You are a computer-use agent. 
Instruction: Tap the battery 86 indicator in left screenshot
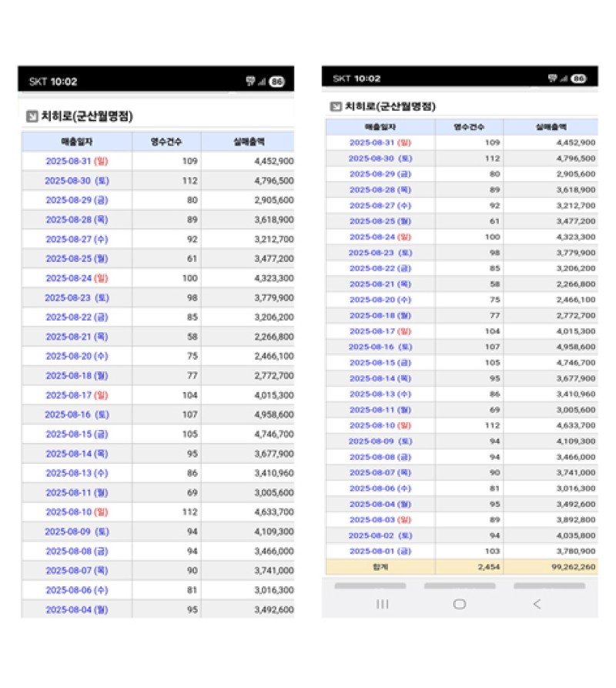277,82
